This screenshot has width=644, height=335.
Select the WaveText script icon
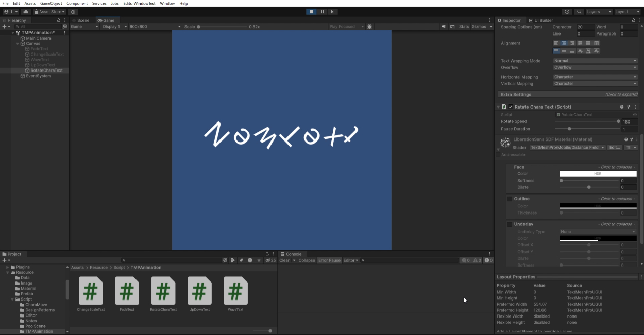(235, 291)
